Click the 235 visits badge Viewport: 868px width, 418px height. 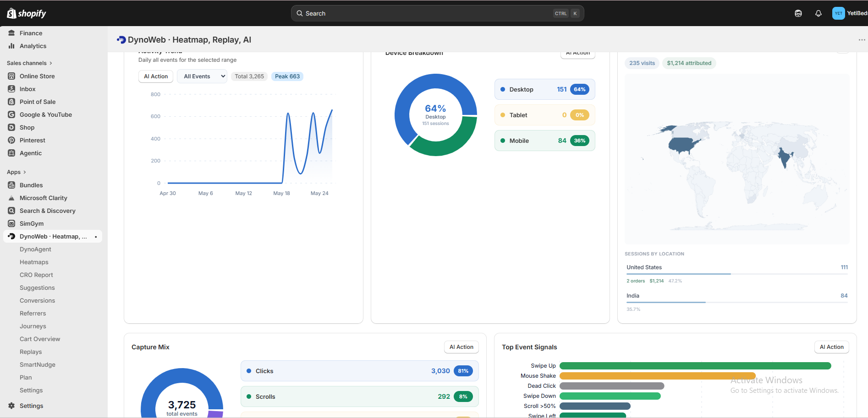(642, 63)
